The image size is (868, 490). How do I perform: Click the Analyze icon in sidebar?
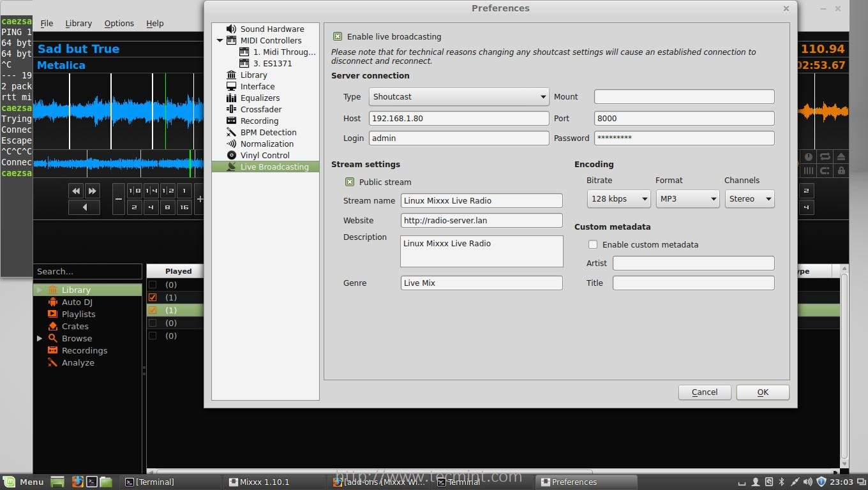point(52,362)
